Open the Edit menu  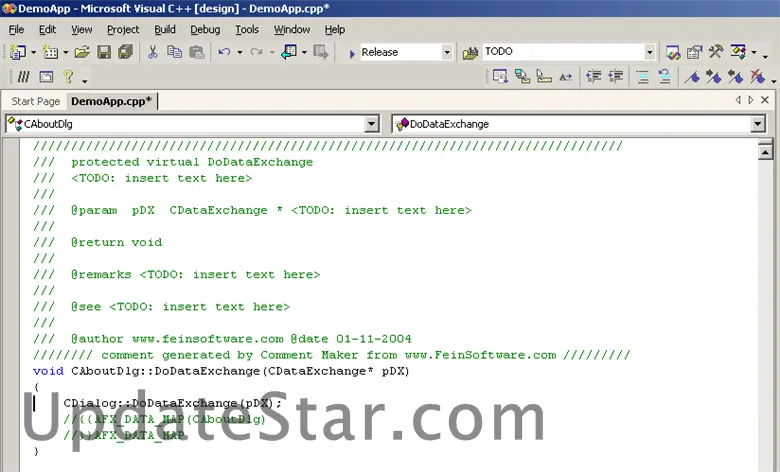47,29
